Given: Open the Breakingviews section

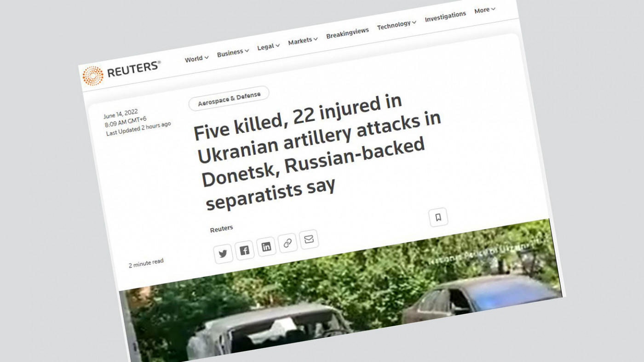Looking at the screenshot, I should point(347,33).
